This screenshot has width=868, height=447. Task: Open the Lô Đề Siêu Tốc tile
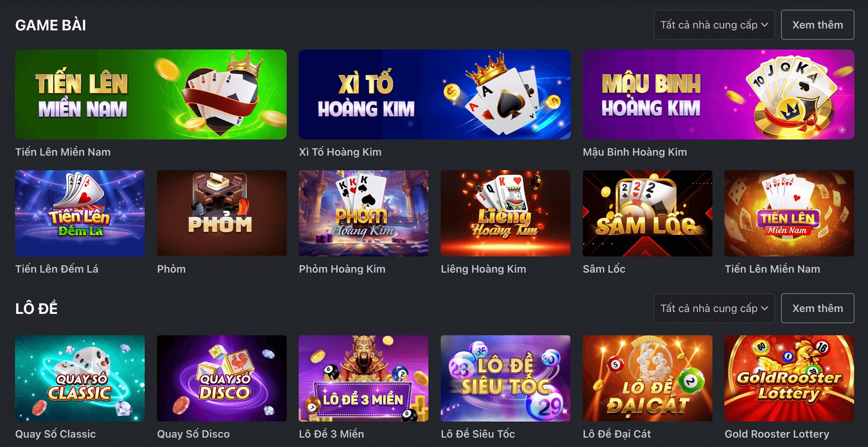click(x=506, y=378)
